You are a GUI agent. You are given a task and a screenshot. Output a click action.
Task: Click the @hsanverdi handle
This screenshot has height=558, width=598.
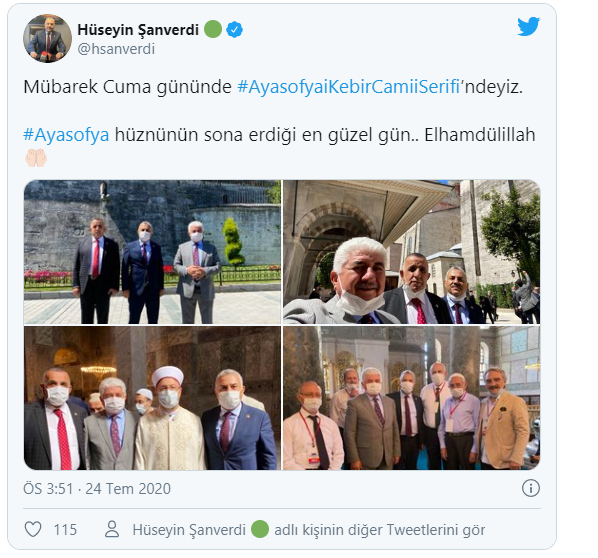click(x=116, y=49)
